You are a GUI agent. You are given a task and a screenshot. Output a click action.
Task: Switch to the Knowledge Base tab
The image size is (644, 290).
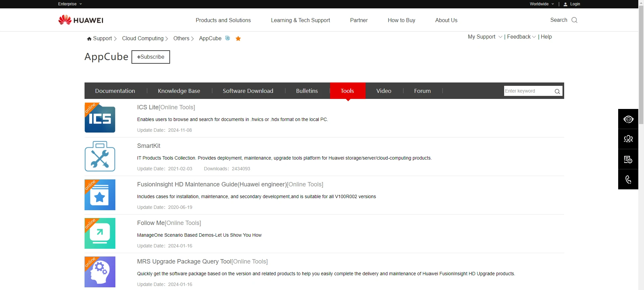(179, 91)
